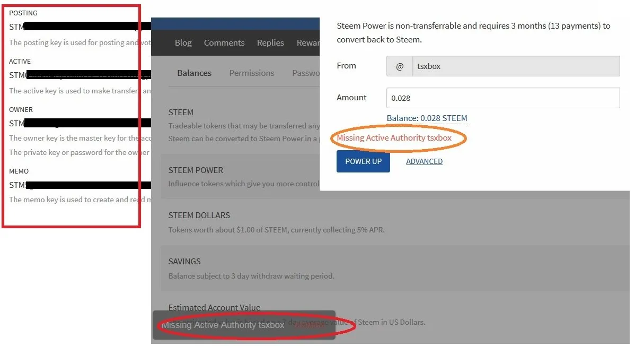Click the SAVINGS heading

[184, 262]
